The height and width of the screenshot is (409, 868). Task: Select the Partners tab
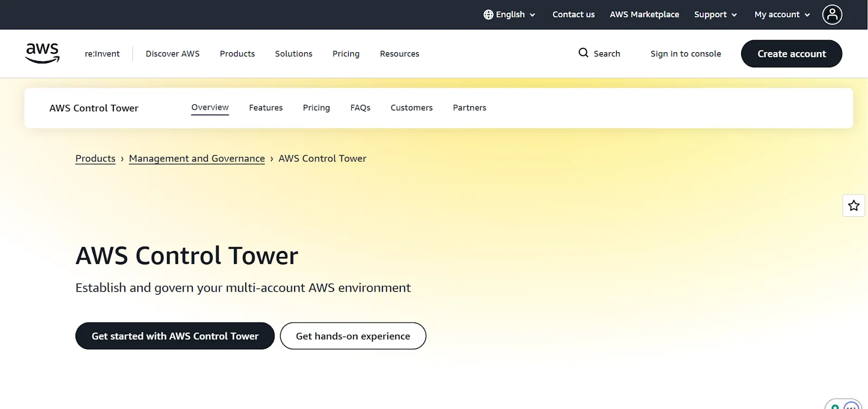(x=470, y=108)
